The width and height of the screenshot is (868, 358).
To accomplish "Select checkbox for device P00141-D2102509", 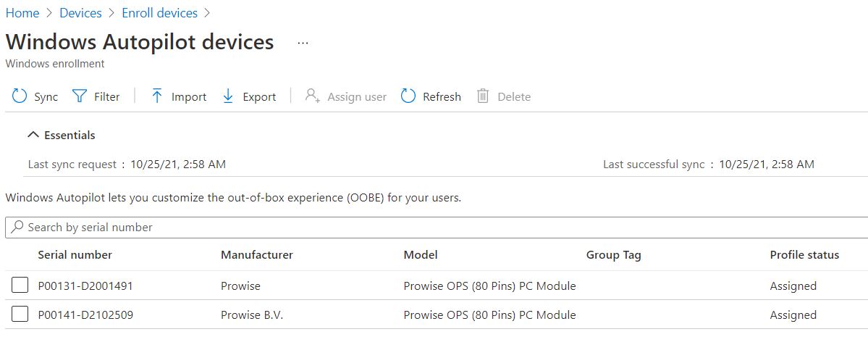I will pos(20,315).
